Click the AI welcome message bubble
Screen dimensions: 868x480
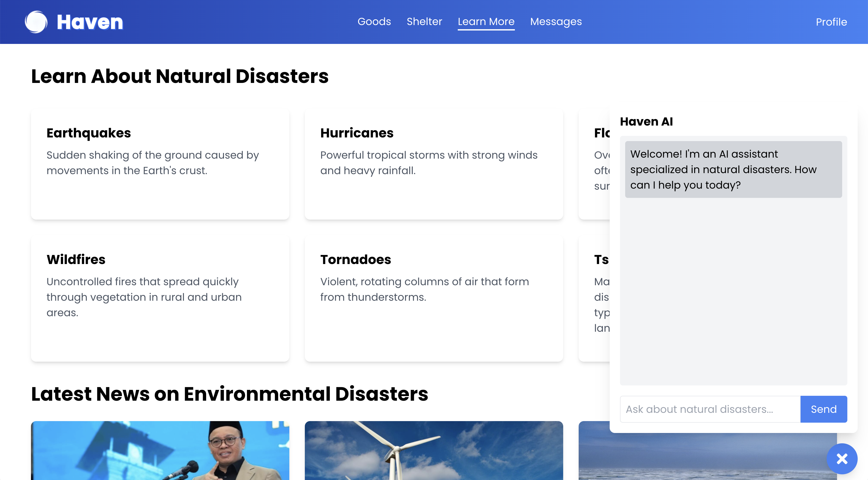733,169
